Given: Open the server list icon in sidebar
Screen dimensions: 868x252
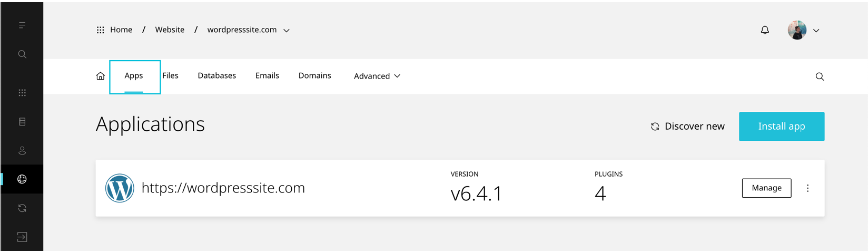Looking at the screenshot, I should [22, 122].
